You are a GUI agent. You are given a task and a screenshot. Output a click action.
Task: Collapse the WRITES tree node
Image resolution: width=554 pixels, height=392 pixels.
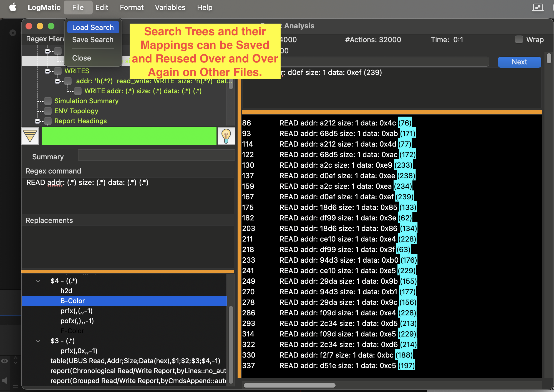[x=47, y=71]
